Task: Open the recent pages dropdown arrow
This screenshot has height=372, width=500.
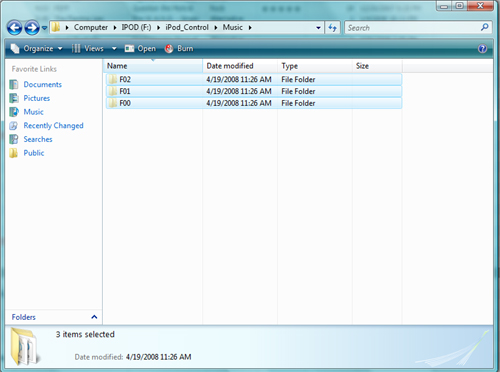Action: (44, 28)
